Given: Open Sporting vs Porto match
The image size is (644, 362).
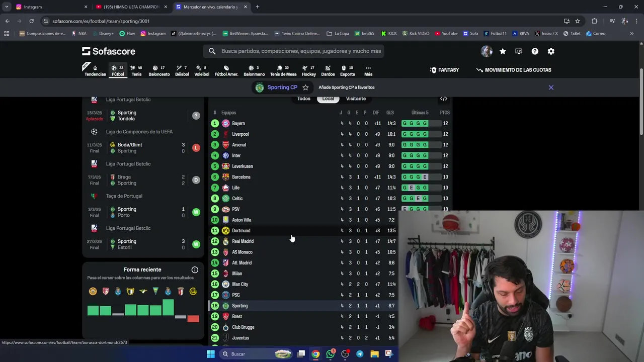Looking at the screenshot, I should pos(143,212).
